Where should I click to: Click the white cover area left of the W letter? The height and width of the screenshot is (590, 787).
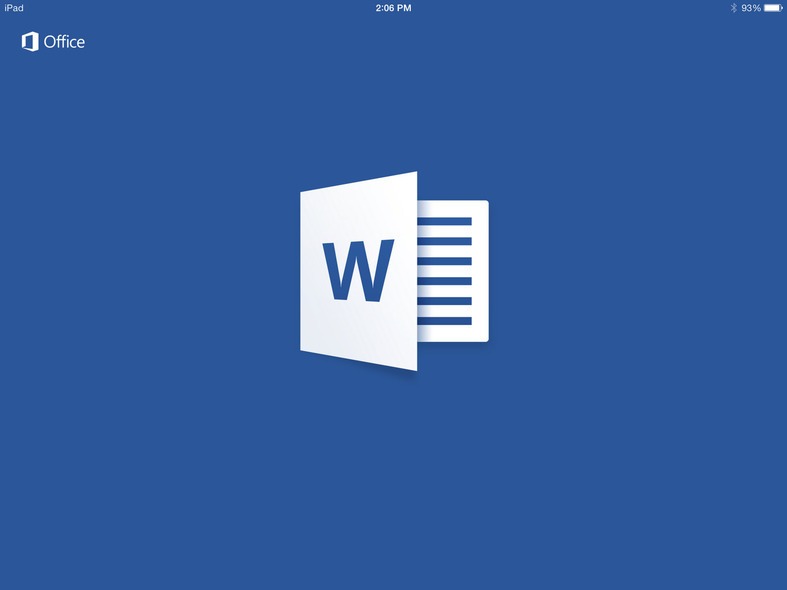(x=311, y=271)
